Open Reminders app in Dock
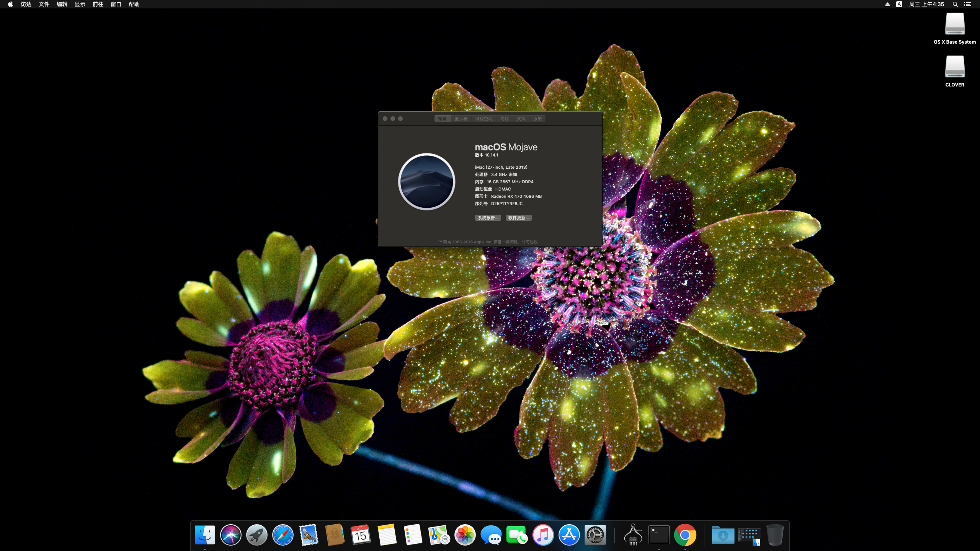The height and width of the screenshot is (551, 980). (x=413, y=535)
